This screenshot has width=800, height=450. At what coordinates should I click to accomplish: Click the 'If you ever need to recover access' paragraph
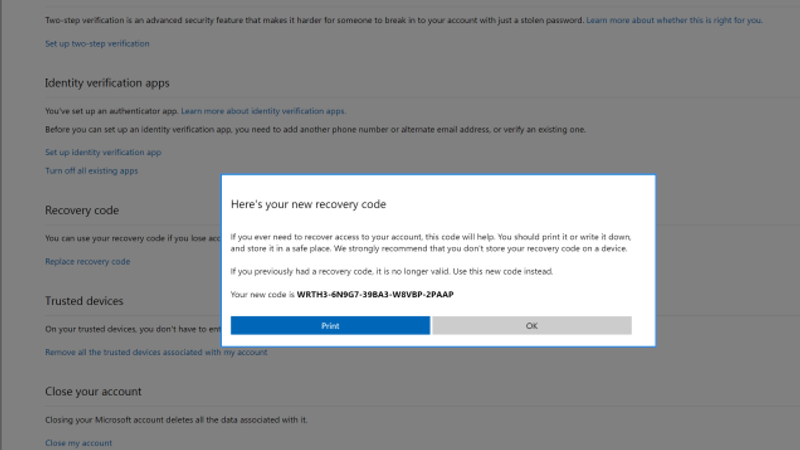pyautogui.click(x=430, y=242)
